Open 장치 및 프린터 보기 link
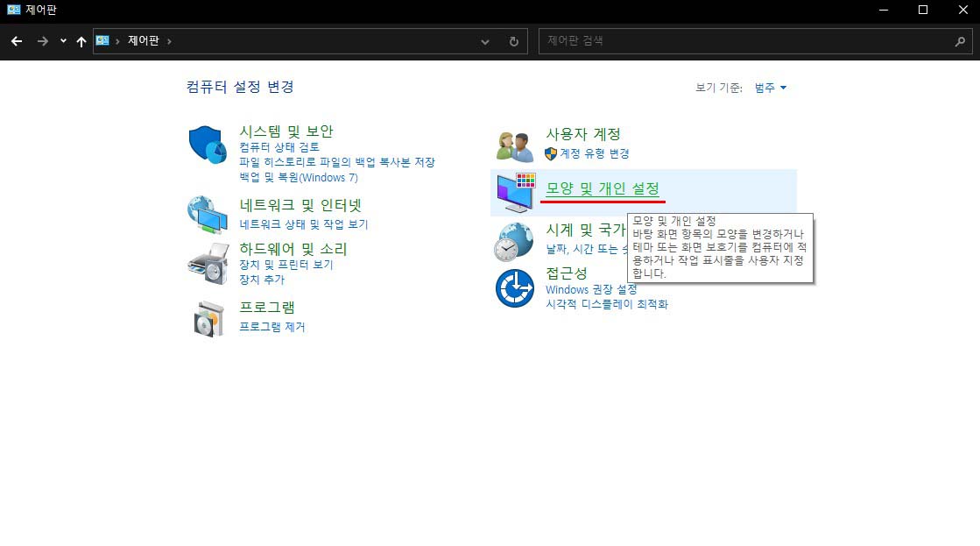 click(286, 265)
